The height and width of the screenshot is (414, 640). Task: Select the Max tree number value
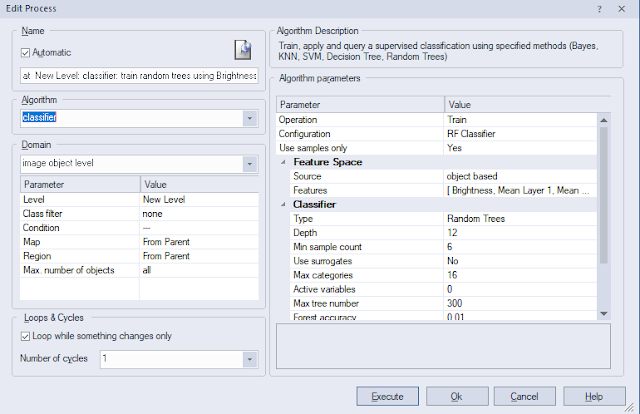coord(520,303)
